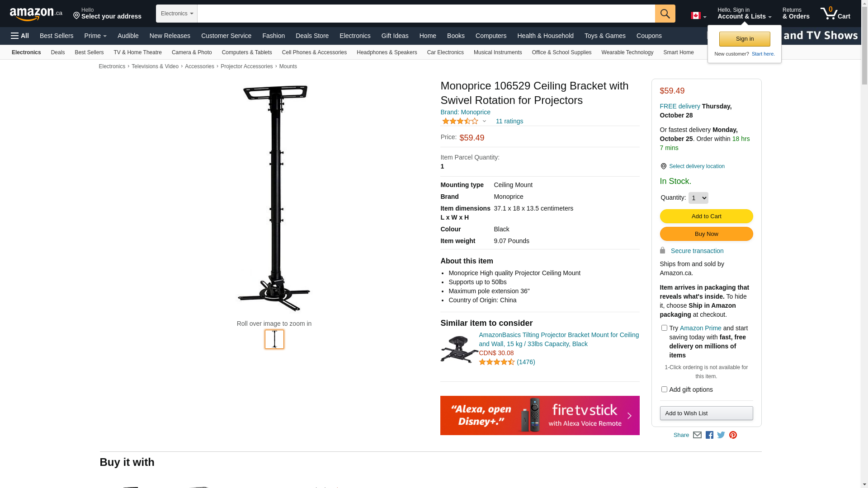Open the Canada flag language selector
The width and height of the screenshot is (868, 488).
pyautogui.click(x=698, y=16)
